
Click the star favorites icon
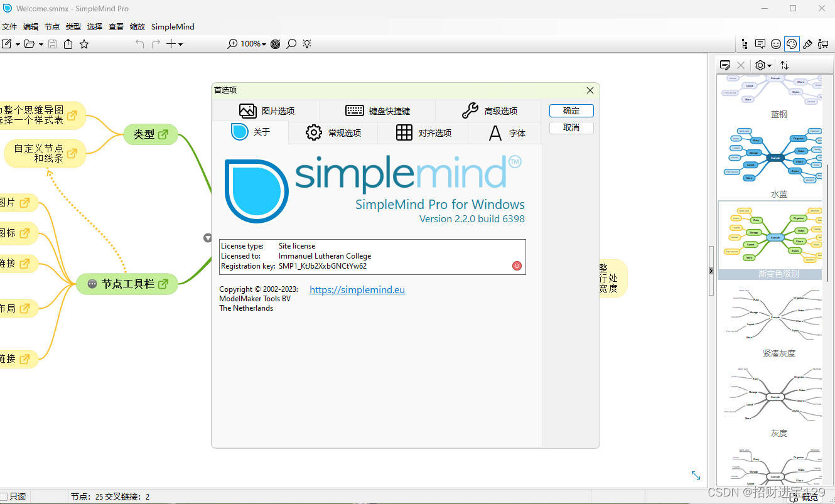[x=84, y=44]
